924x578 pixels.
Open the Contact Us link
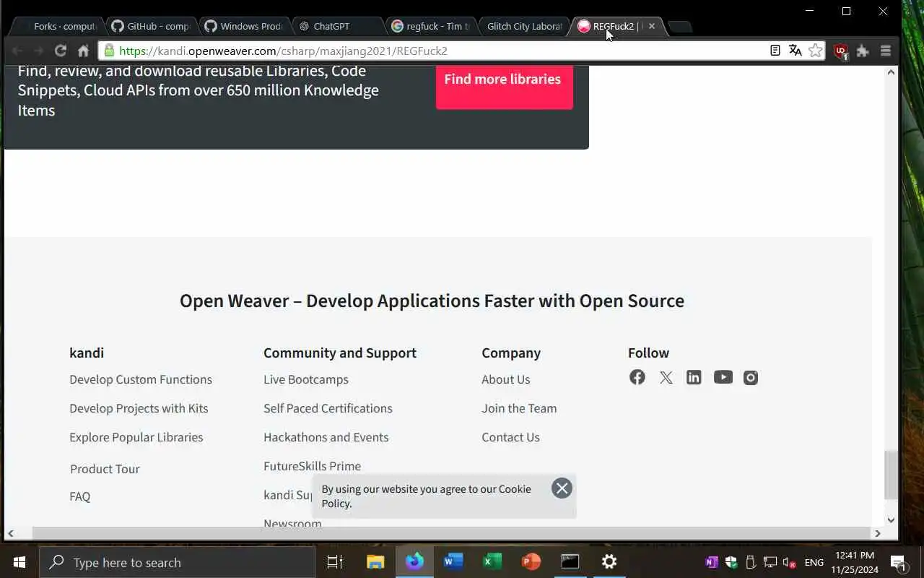click(x=510, y=437)
